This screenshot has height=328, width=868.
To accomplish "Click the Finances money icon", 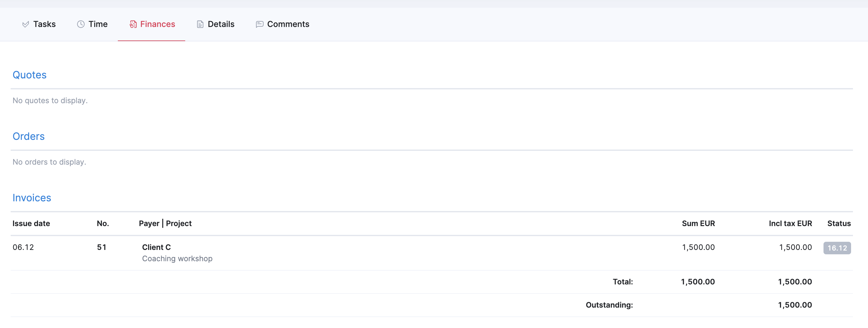I will (x=133, y=24).
